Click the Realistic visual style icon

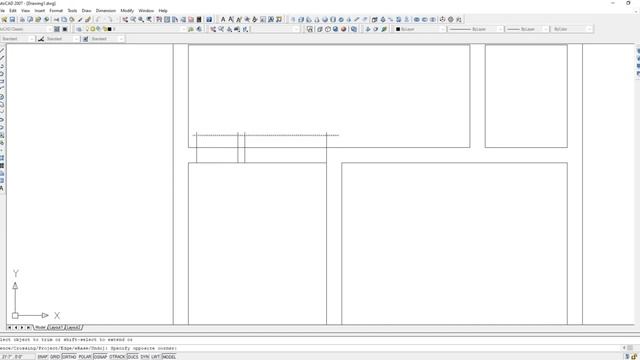click(x=336, y=29)
